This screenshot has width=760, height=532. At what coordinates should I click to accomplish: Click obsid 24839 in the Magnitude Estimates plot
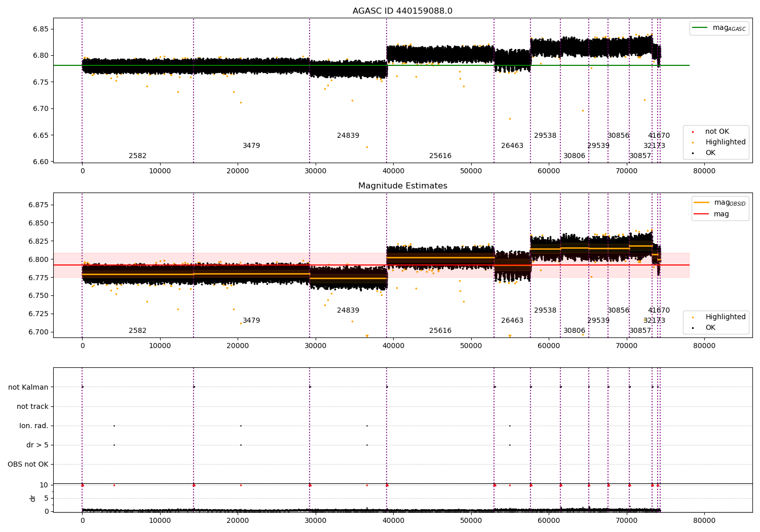[348, 311]
